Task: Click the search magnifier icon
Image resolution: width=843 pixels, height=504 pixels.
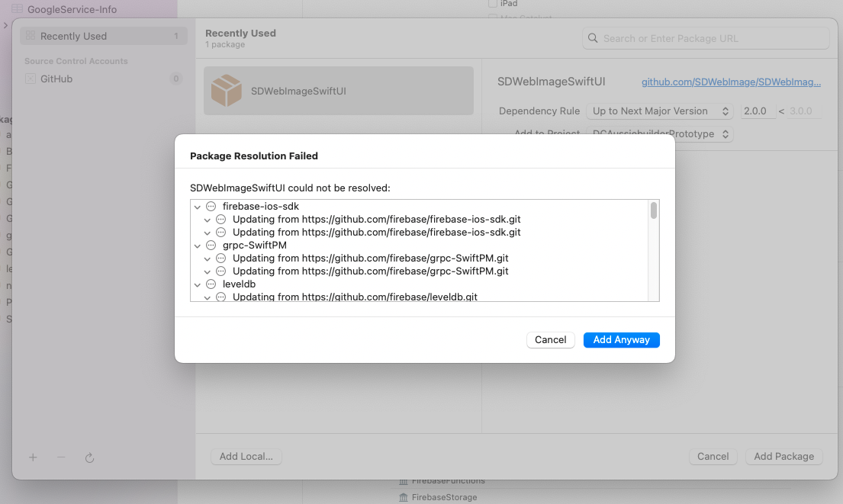Action: coord(593,38)
